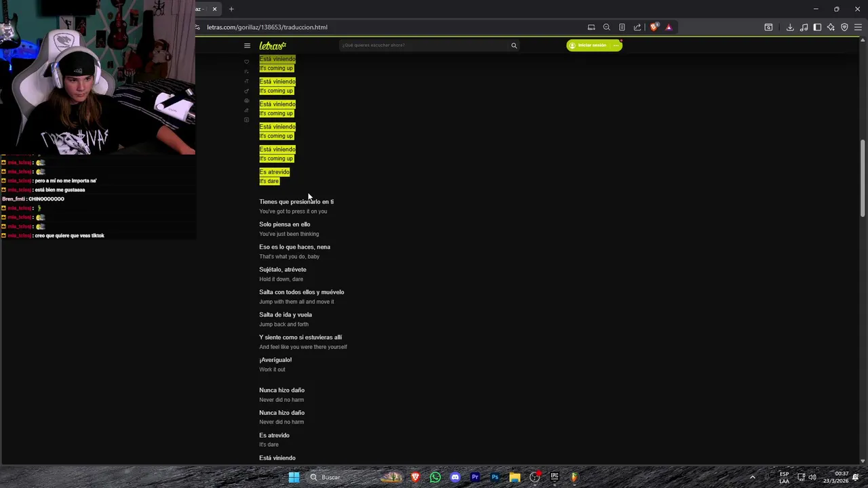868x488 pixels.
Task: Open Epic Games from the taskbar
Action: (x=554, y=477)
